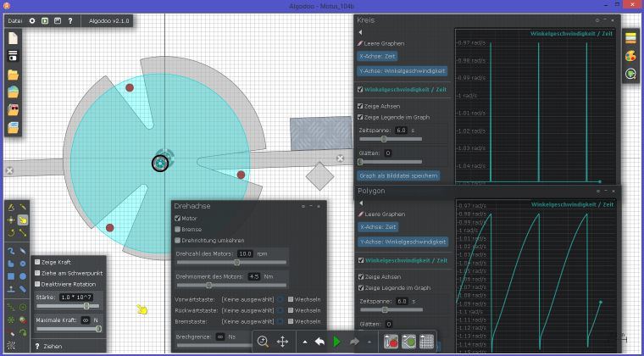Viewport: 644px width, 356px height.
Task: Toggle air friction button
Action: coord(408,342)
